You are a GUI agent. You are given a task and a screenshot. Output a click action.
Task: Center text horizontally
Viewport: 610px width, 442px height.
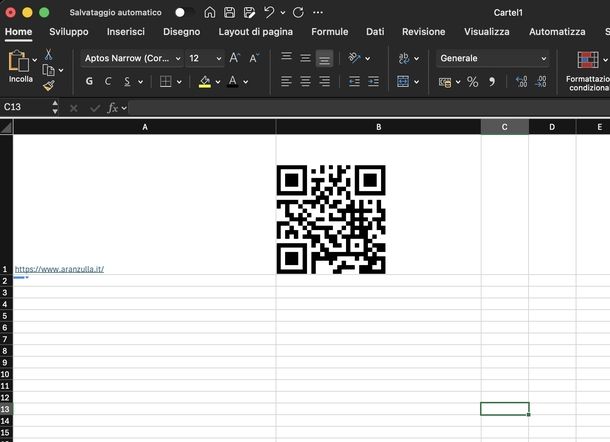[305, 81]
